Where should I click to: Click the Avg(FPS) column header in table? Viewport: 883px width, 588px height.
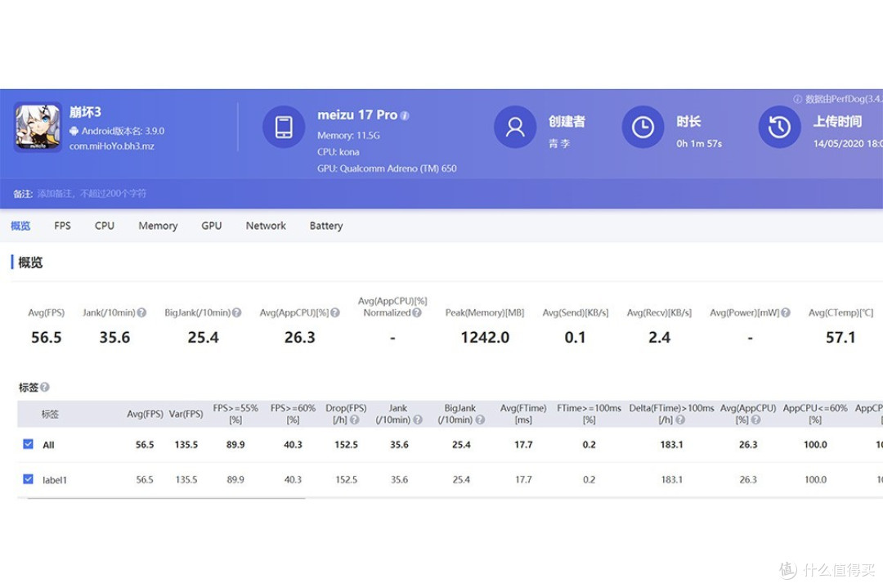(x=145, y=414)
